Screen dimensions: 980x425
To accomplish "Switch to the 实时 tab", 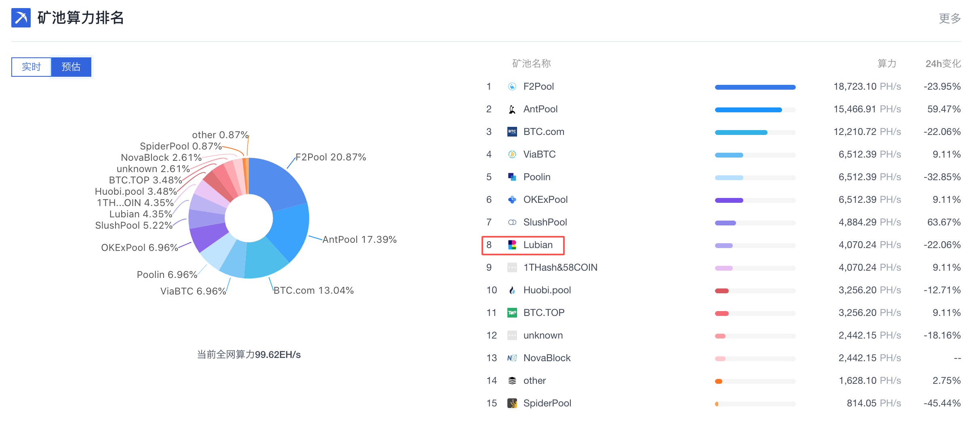I will [31, 67].
